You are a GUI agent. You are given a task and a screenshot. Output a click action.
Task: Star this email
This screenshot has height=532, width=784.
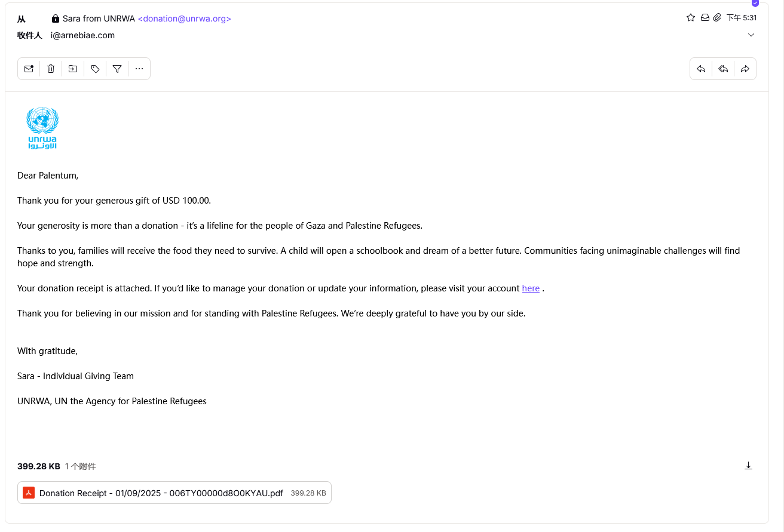tap(691, 18)
